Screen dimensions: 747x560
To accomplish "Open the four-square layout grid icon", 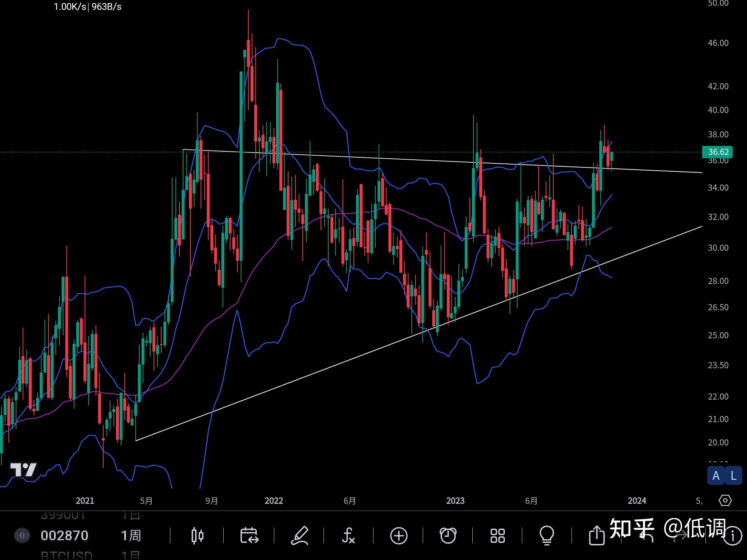I will click(498, 536).
